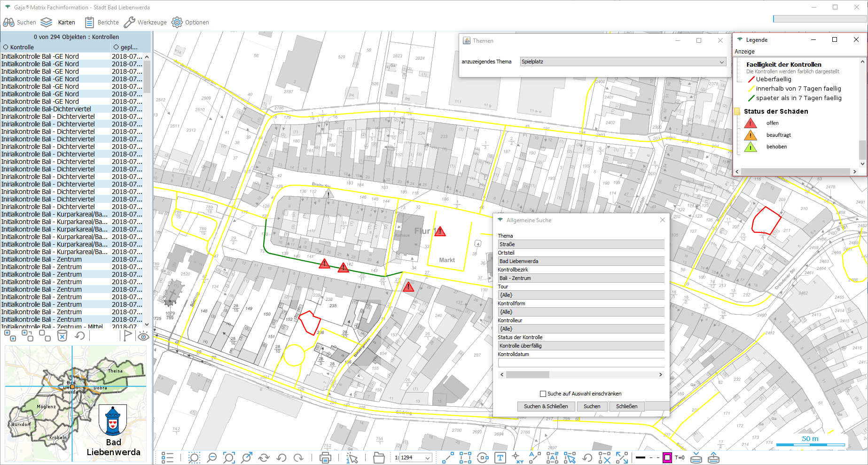The width and height of the screenshot is (868, 465).
Task: Open the folder icon in bottom toolbar
Action: (x=379, y=457)
